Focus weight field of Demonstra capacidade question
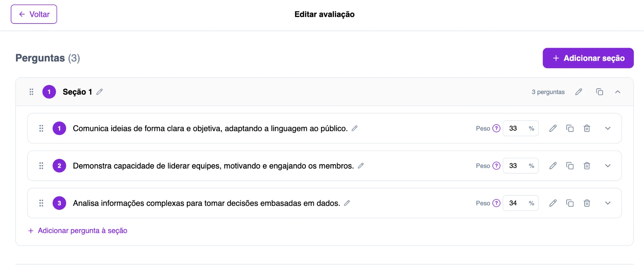 [x=521, y=166]
